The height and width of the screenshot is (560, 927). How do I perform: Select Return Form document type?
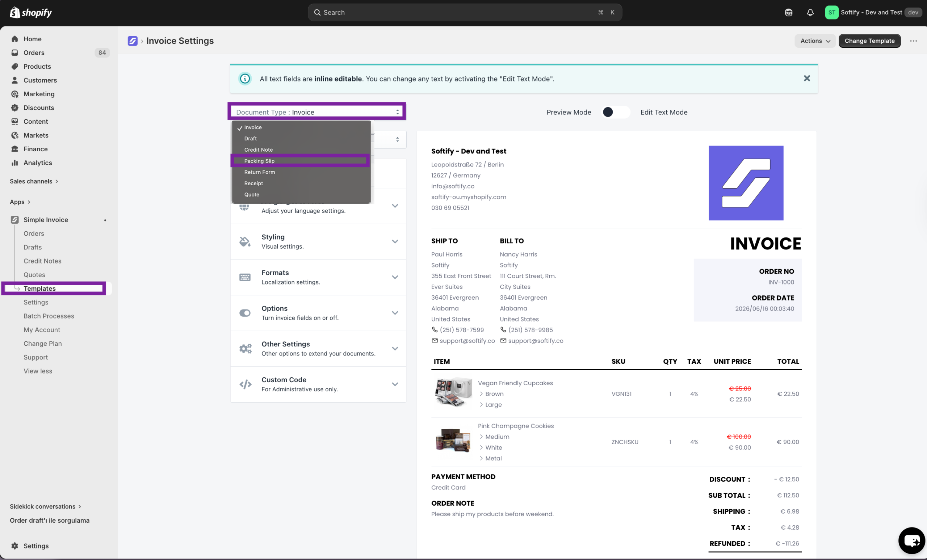point(301,172)
